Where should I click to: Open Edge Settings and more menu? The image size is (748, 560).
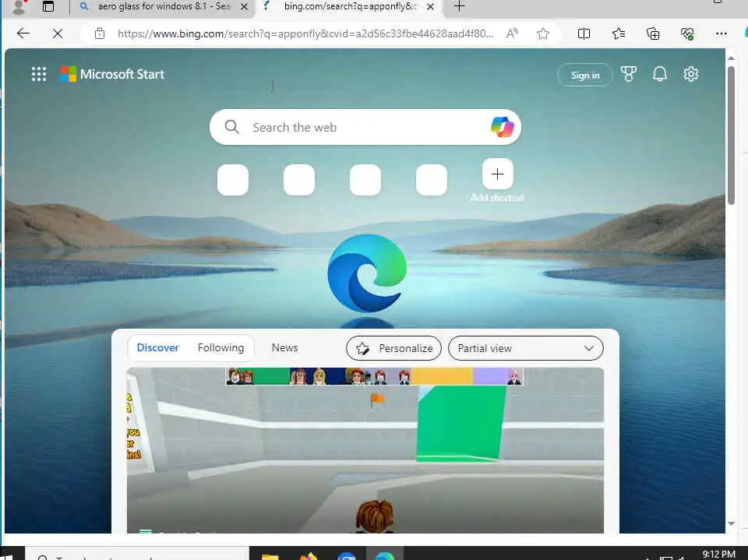point(722,33)
